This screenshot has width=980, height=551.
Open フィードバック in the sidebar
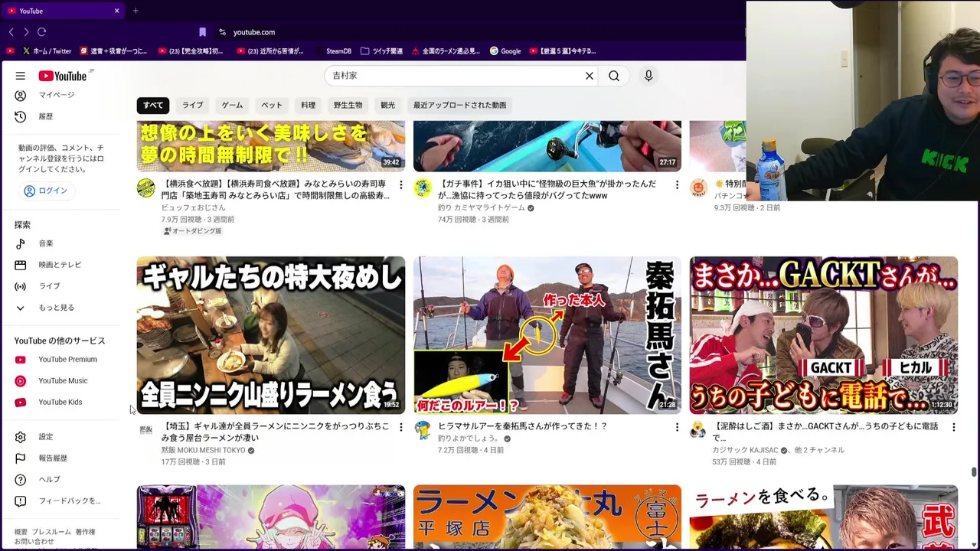[x=69, y=501]
